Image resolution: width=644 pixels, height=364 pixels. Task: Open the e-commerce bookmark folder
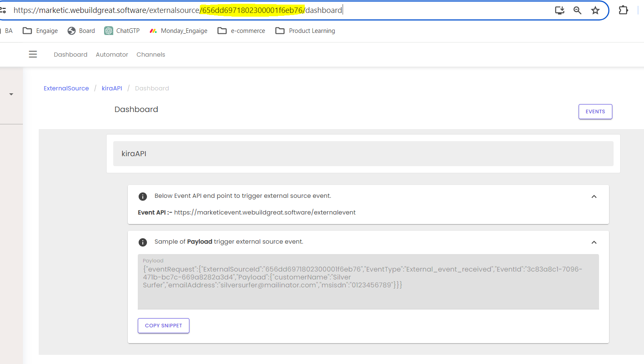click(241, 31)
